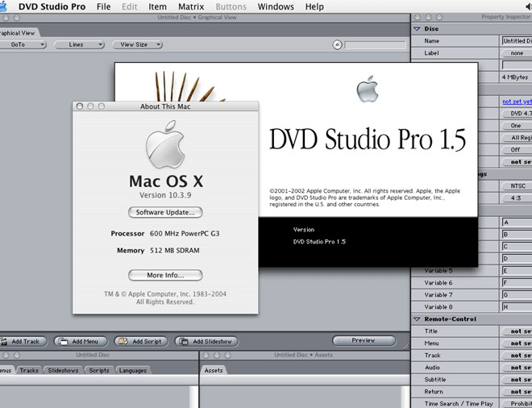Image resolution: width=532 pixels, height=408 pixels.
Task: Click the Variable 7 field containing G
Action: 517,294
